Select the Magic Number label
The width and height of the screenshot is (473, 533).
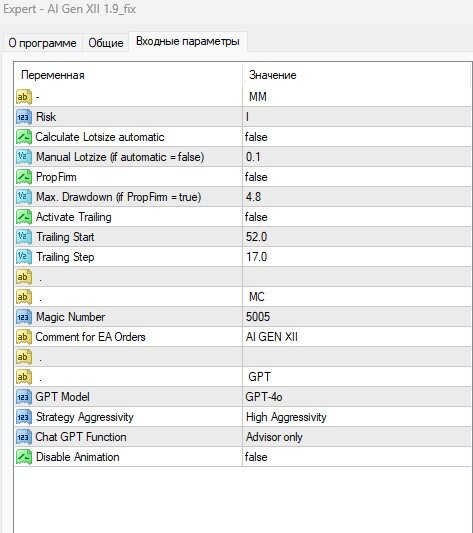[70, 317]
